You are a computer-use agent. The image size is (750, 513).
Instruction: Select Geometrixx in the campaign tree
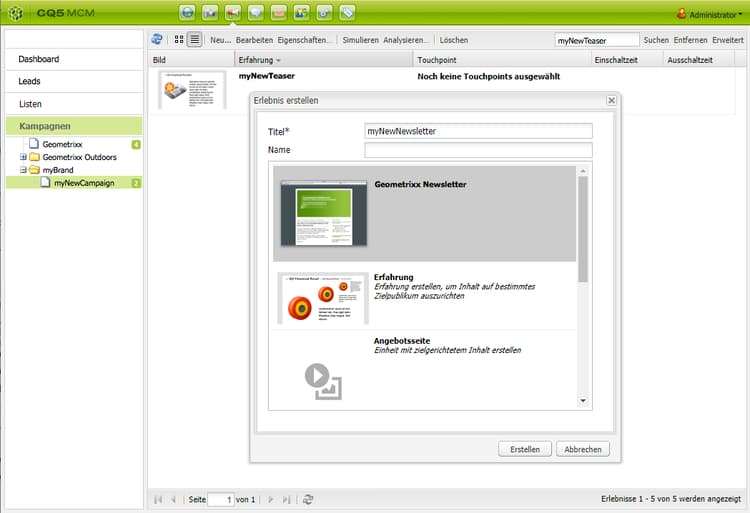pos(62,144)
